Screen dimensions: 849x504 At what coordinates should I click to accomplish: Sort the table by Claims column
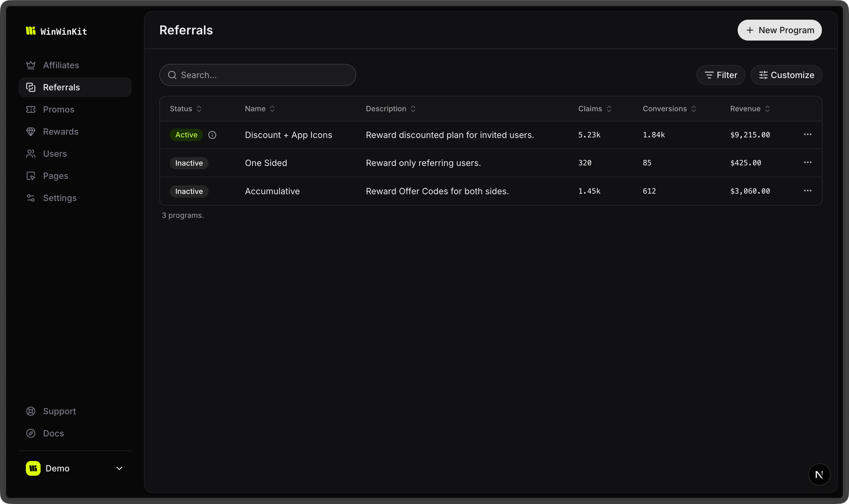click(595, 109)
